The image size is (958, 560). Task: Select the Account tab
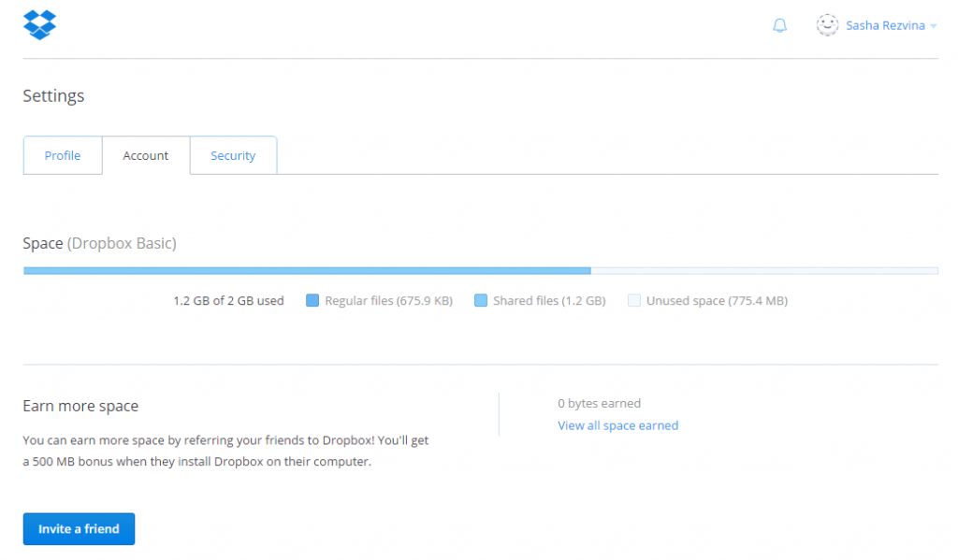click(145, 155)
